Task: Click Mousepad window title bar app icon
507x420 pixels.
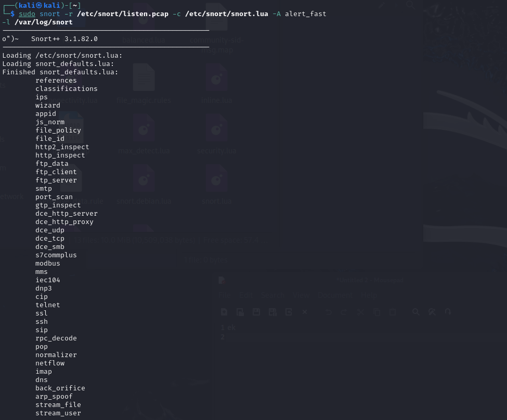Action: pyautogui.click(x=222, y=280)
